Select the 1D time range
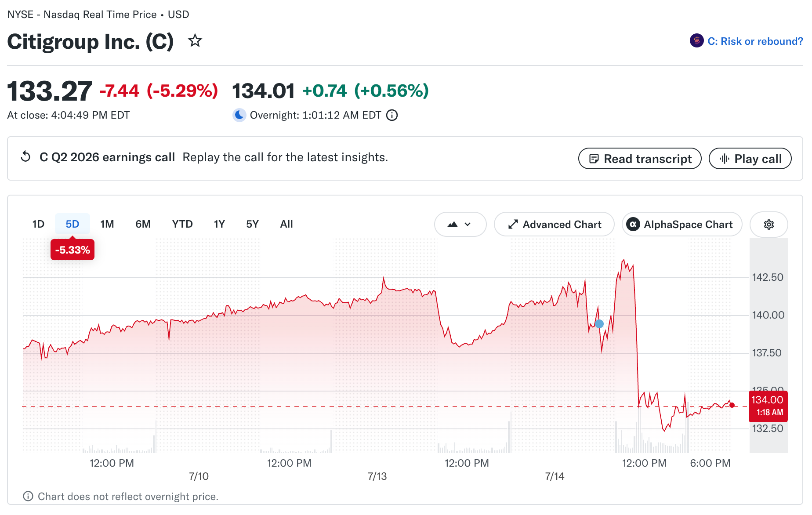Image resolution: width=812 pixels, height=515 pixels. click(x=38, y=224)
